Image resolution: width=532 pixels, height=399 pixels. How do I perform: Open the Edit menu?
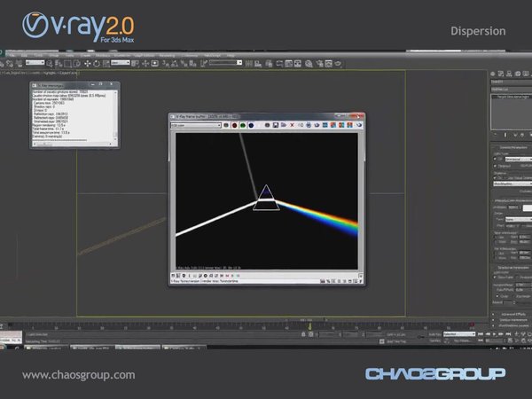click(x=24, y=55)
